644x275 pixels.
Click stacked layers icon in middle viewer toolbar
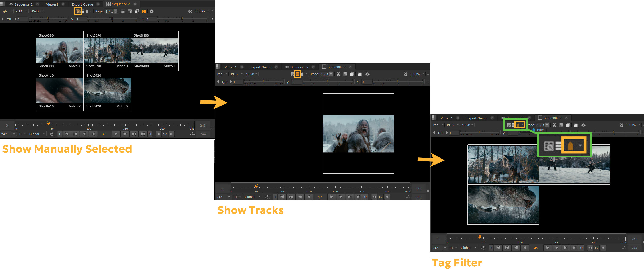click(x=352, y=74)
